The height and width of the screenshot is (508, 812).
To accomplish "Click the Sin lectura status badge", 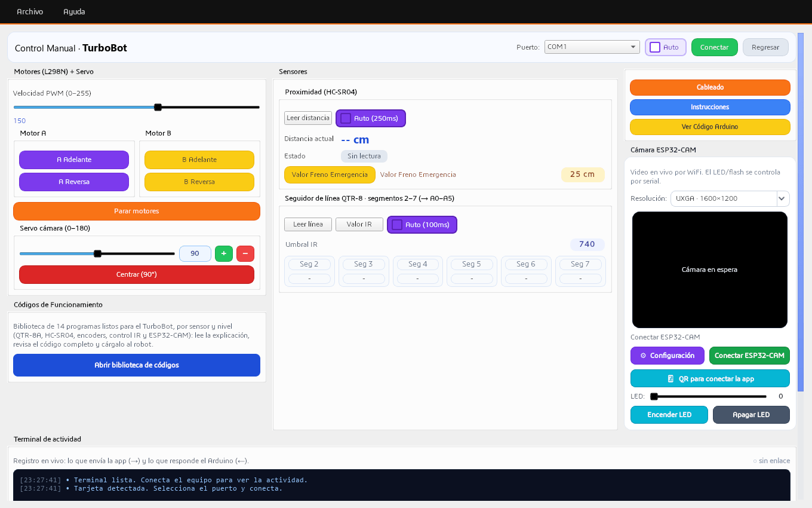I will [x=364, y=156].
